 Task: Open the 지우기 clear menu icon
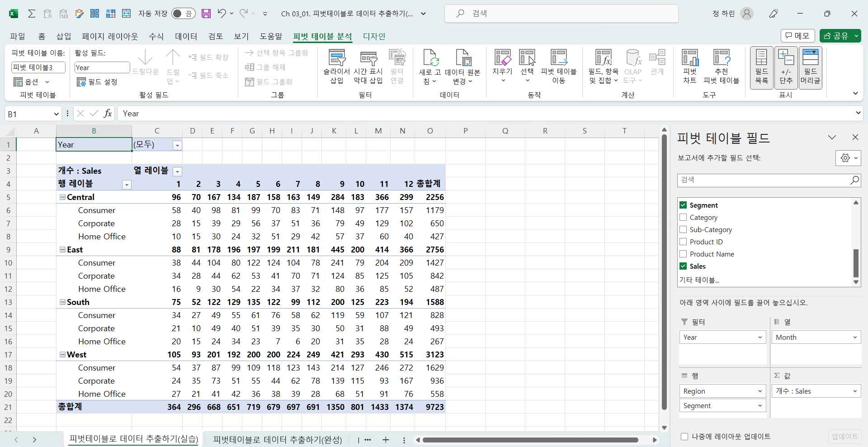click(x=503, y=67)
